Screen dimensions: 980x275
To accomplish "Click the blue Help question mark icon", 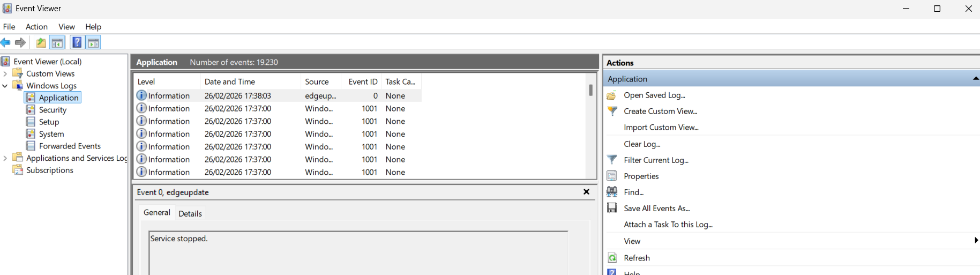I will (x=77, y=42).
